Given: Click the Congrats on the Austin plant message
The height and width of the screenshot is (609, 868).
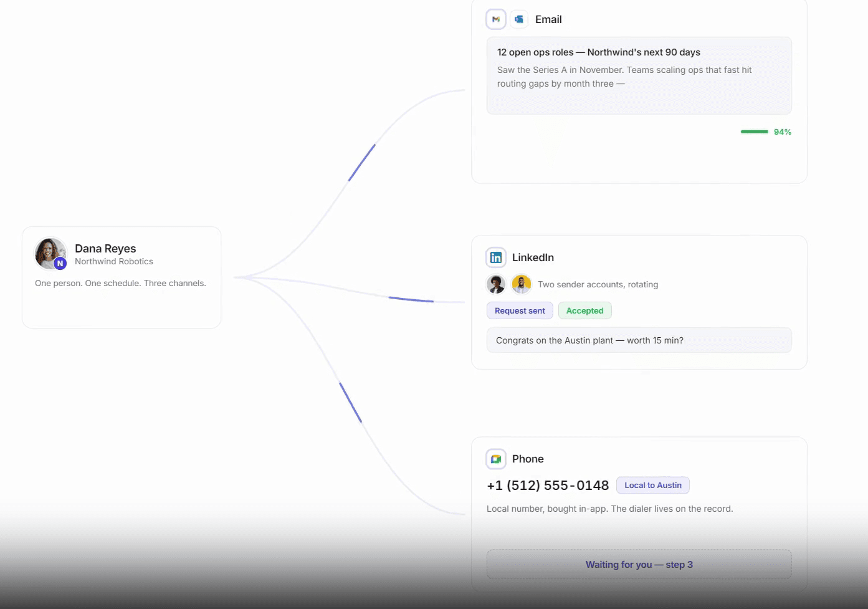Looking at the screenshot, I should pos(639,340).
